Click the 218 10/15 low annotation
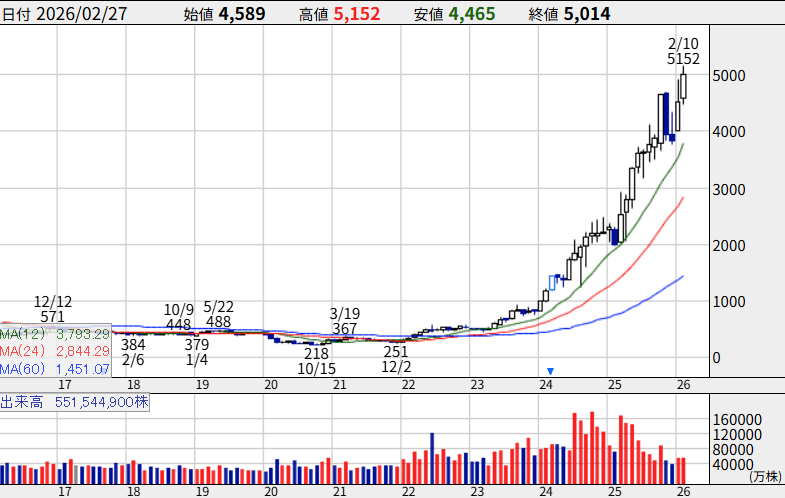Screen dimensions: 785x498 316,361
